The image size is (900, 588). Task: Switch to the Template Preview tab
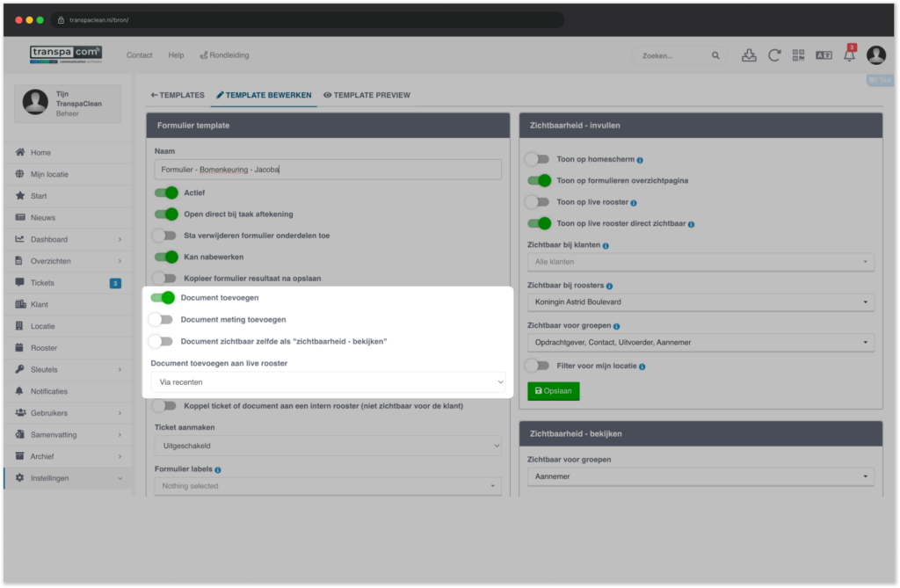click(x=367, y=95)
